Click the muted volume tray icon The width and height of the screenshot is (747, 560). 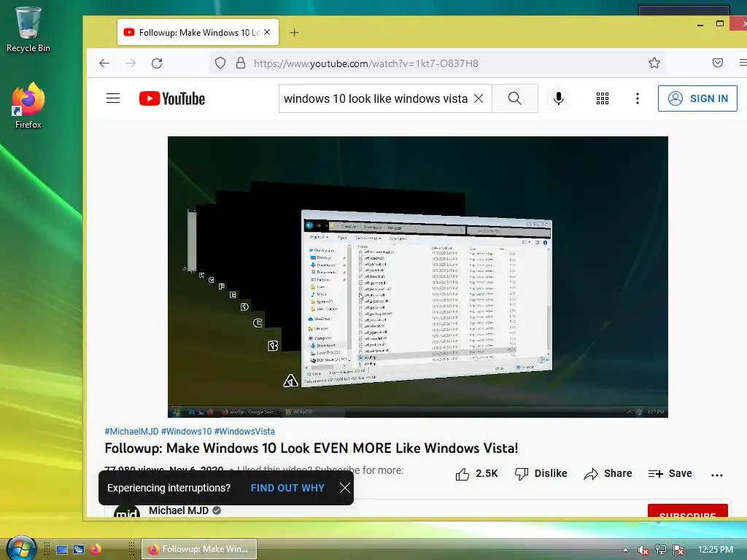pos(643,550)
